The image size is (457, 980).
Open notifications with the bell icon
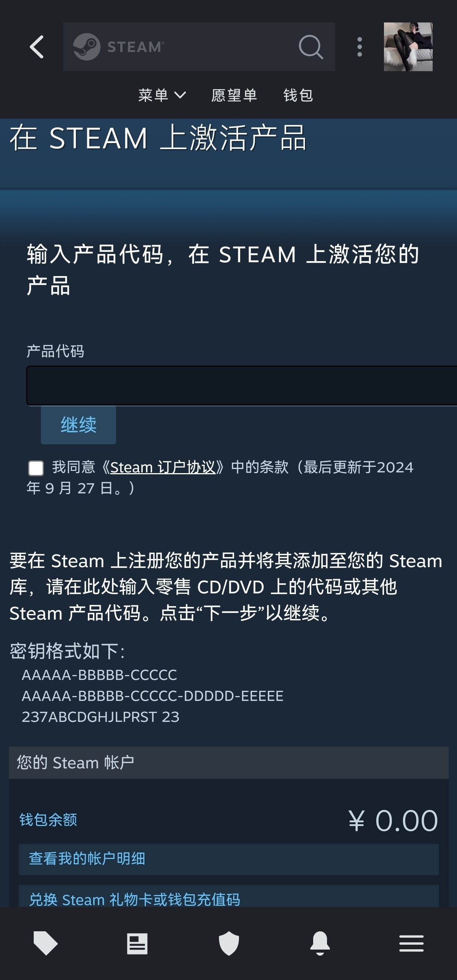tap(320, 944)
